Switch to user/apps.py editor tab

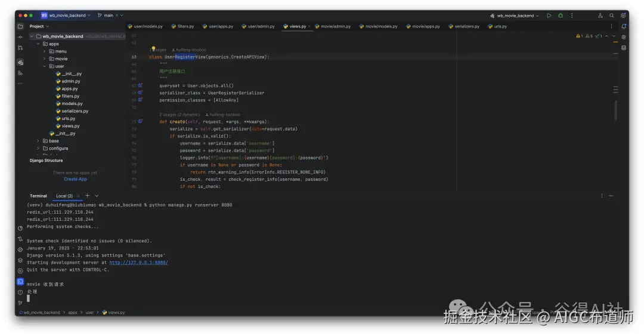click(x=218, y=26)
